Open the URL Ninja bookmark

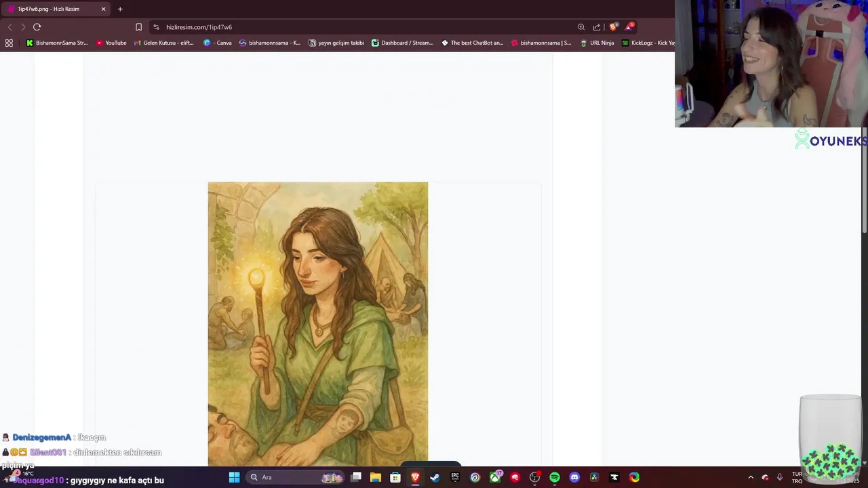point(597,43)
